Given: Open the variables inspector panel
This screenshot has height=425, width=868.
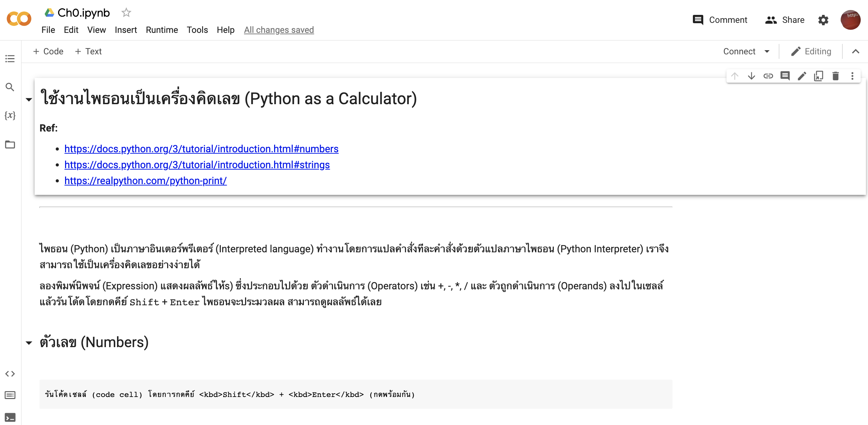Looking at the screenshot, I should 10,115.
